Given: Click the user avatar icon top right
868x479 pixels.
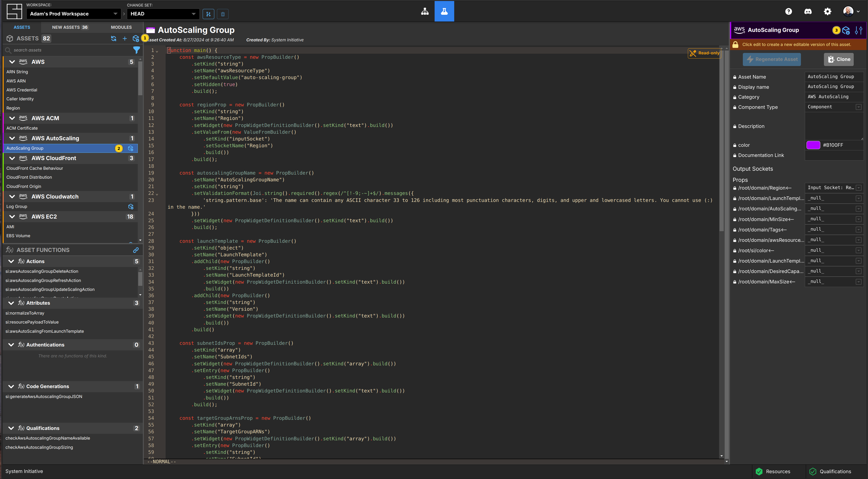Looking at the screenshot, I should (x=849, y=11).
